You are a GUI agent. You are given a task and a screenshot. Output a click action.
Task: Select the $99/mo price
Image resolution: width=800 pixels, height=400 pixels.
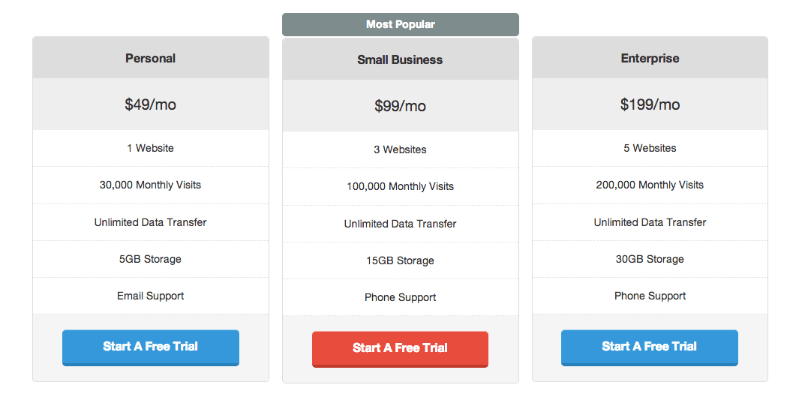pyautogui.click(x=400, y=106)
